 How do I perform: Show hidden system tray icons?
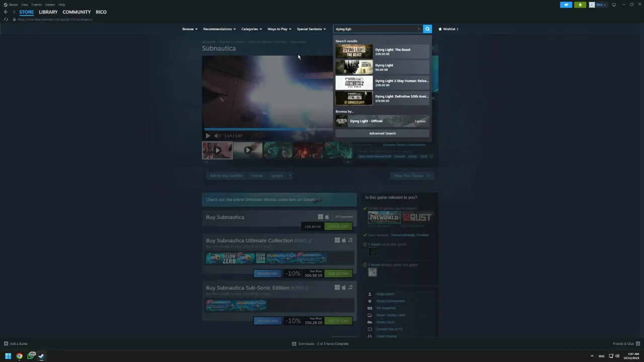point(592,356)
